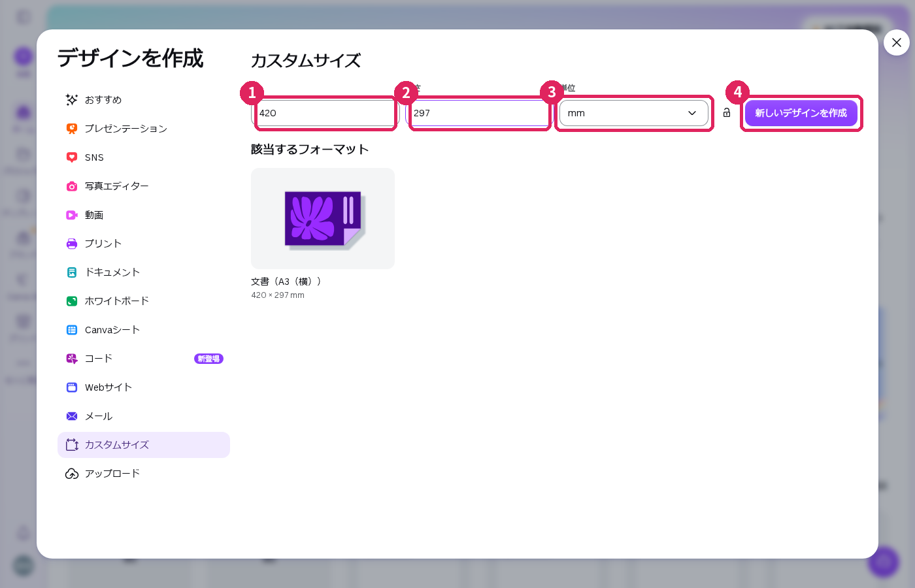
Task: Click the 文書（A3（横））format label
Action: coord(287,282)
